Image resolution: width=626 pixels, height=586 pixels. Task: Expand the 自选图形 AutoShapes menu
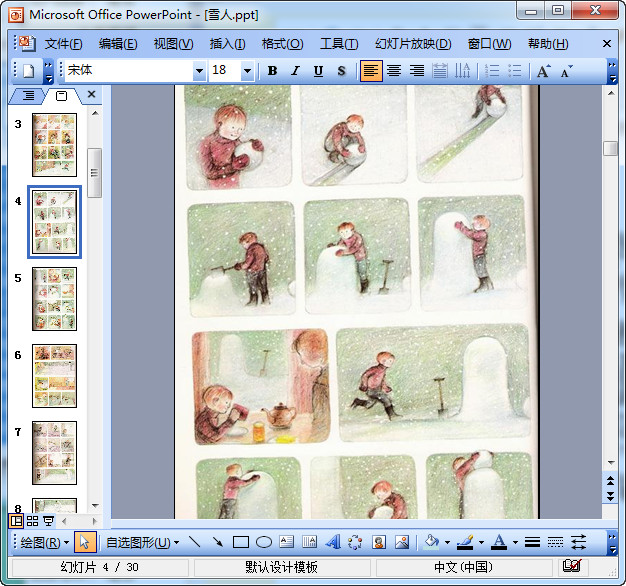click(142, 542)
